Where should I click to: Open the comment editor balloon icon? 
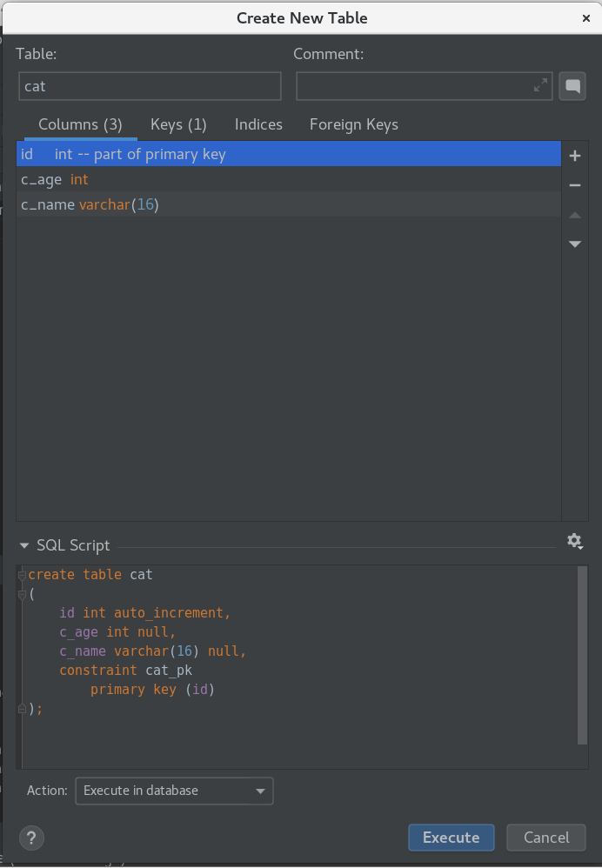tap(572, 85)
